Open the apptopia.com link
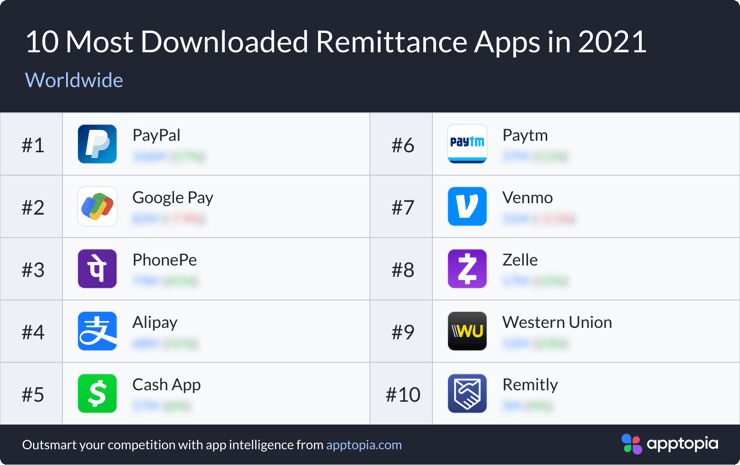Screen dimensions: 740x465 (364, 444)
